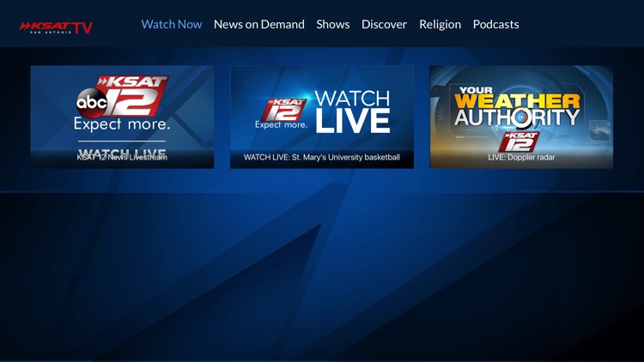Play St. Mary's University basketball live stream

(322, 117)
